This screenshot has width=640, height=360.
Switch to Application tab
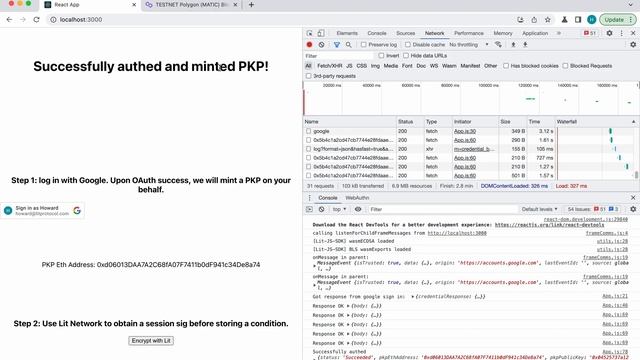point(535,33)
